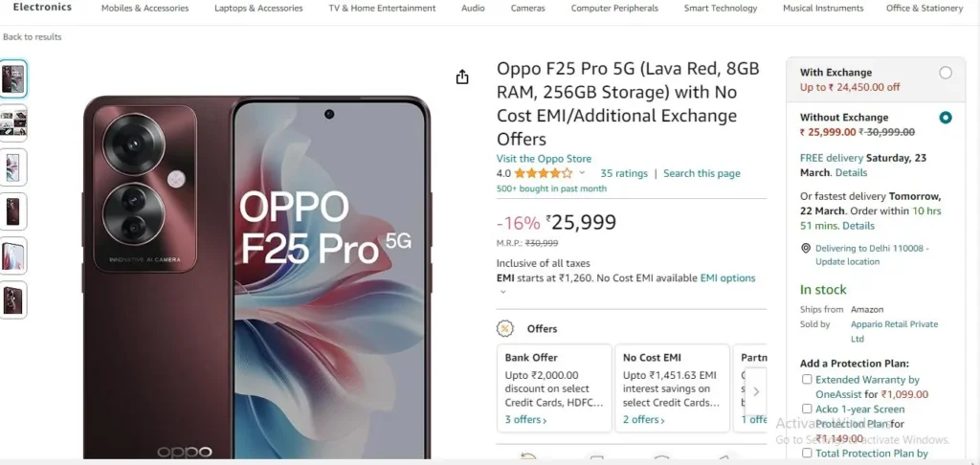Show next offers with the carousel arrow
This screenshot has width=980, height=465.
coord(756,392)
